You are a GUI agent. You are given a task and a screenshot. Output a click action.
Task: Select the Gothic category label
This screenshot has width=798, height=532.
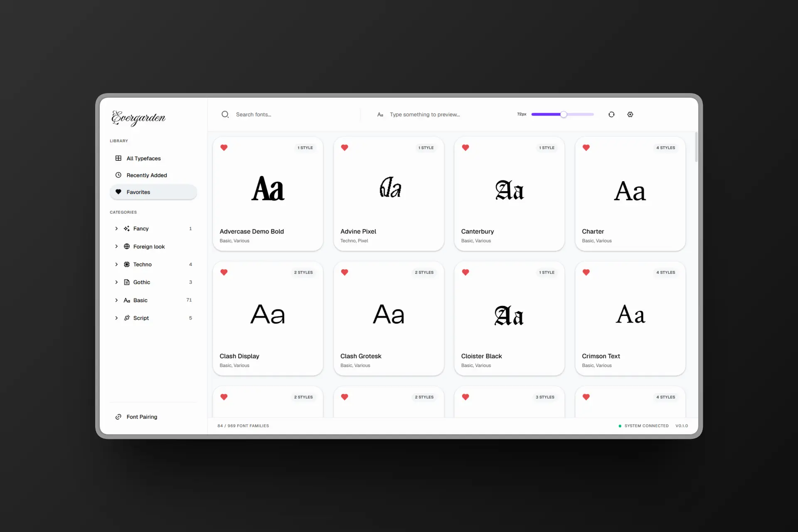[142, 282]
